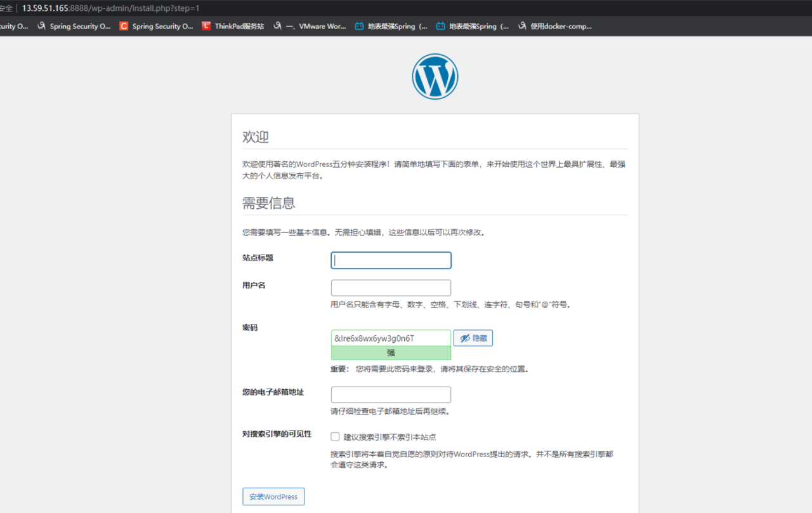This screenshot has height=513, width=812.
Task: Open the Spring Security bookmark with red C icon
Action: [x=155, y=26]
